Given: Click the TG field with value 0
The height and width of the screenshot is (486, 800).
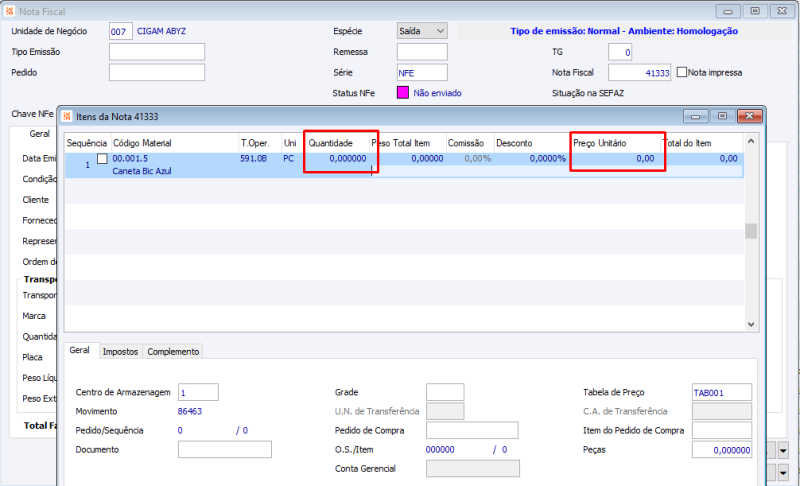Looking at the screenshot, I should coord(620,52).
